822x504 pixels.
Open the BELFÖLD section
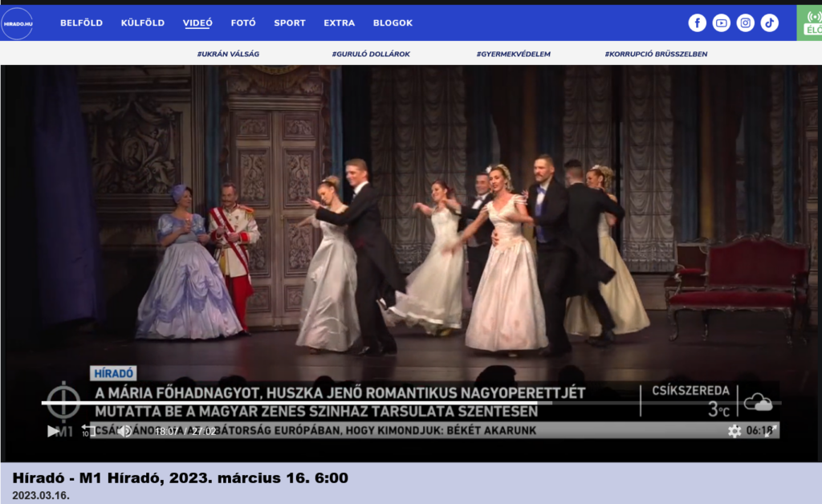pyautogui.click(x=81, y=23)
